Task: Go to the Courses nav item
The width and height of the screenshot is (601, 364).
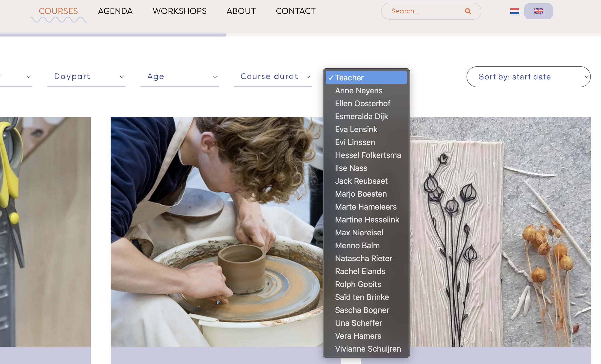Action: tap(58, 11)
